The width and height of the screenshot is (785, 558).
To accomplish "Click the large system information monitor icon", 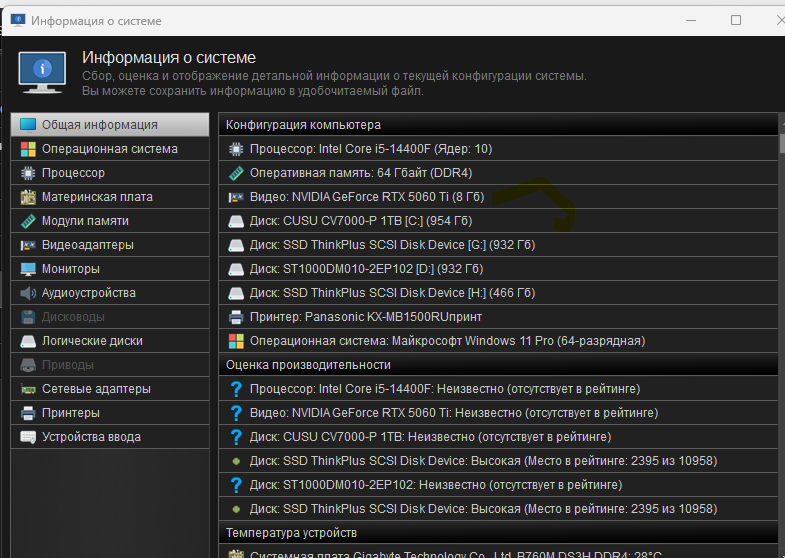I will point(42,73).
